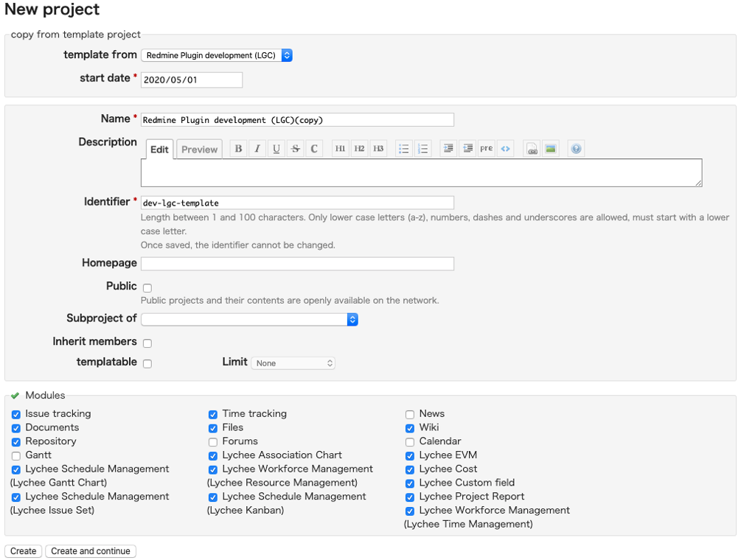
Task: Apply italic formatting in description toolbar
Action: (x=257, y=149)
